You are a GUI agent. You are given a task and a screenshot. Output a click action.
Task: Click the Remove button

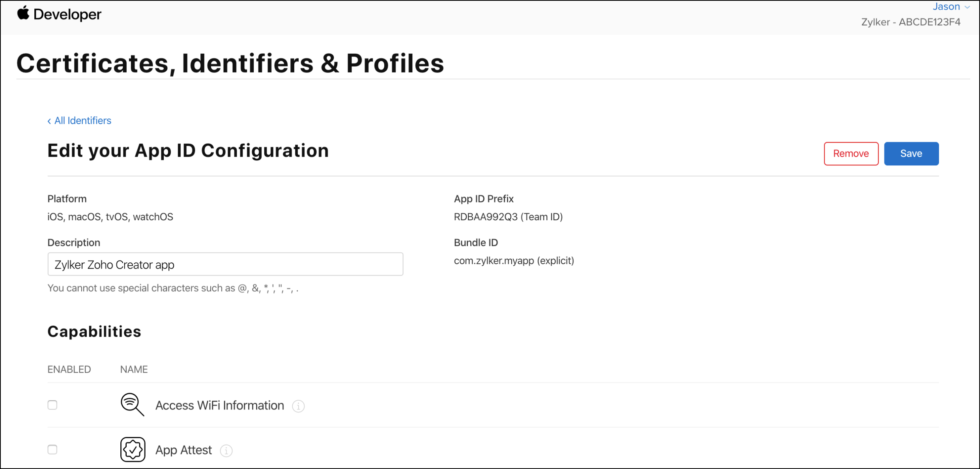851,154
